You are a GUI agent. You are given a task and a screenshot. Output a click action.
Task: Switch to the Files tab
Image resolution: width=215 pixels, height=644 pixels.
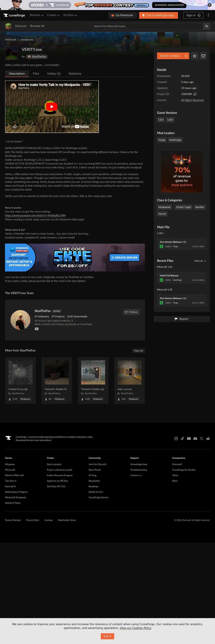pos(36,74)
